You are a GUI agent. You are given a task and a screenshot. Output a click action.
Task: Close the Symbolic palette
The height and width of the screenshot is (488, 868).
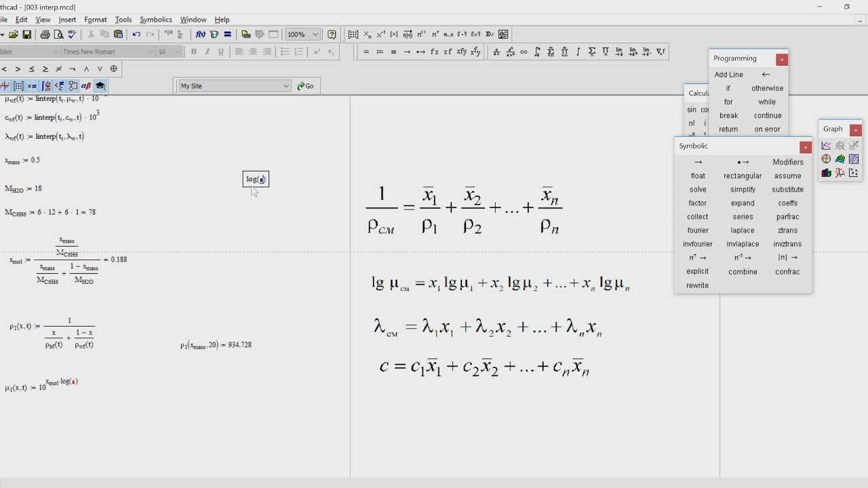tap(806, 147)
